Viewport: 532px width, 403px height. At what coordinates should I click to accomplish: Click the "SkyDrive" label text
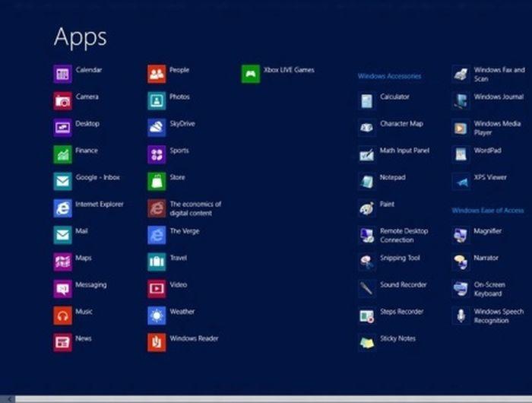[182, 124]
